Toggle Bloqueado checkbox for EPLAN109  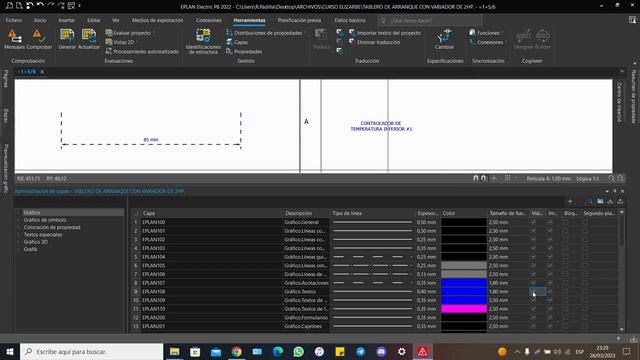[x=565, y=300]
